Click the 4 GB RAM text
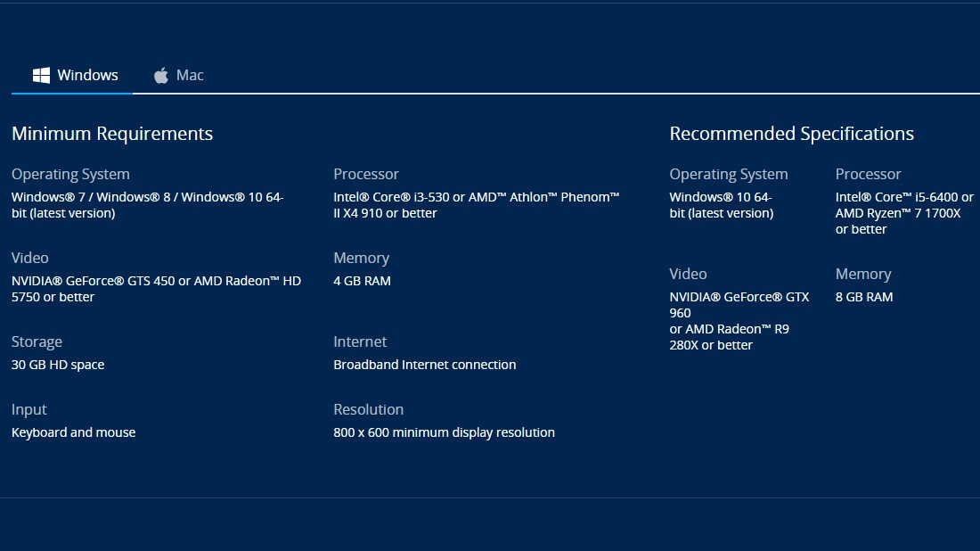The height and width of the screenshot is (551, 980). 362,281
